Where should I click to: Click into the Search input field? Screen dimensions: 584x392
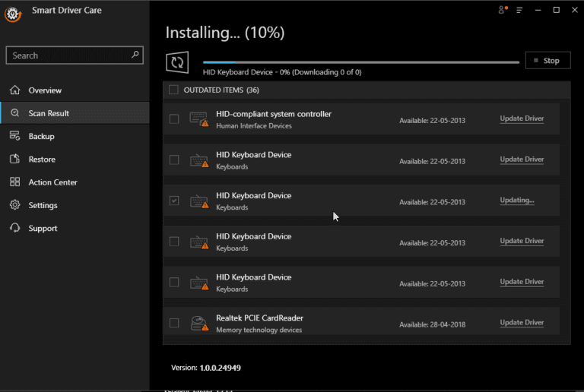[x=68, y=55]
